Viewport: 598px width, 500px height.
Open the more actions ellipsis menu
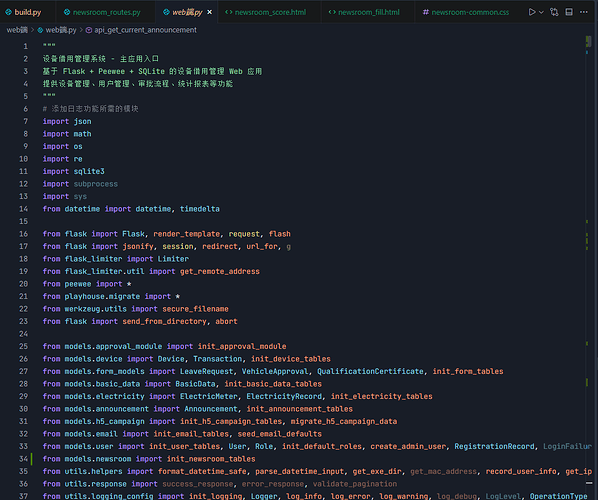click(584, 12)
